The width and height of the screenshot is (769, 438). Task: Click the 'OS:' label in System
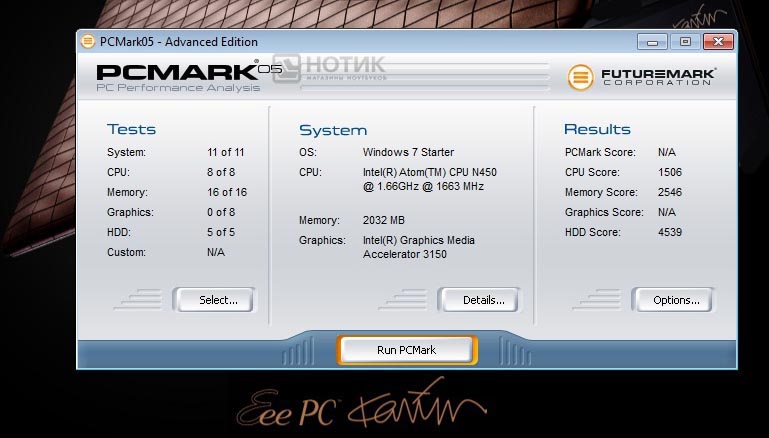click(x=308, y=152)
